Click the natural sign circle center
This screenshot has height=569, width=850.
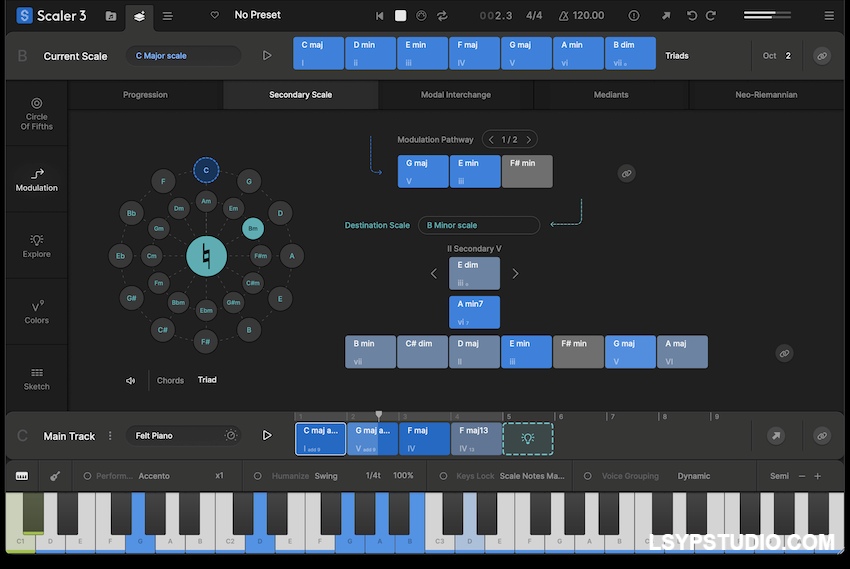click(207, 256)
